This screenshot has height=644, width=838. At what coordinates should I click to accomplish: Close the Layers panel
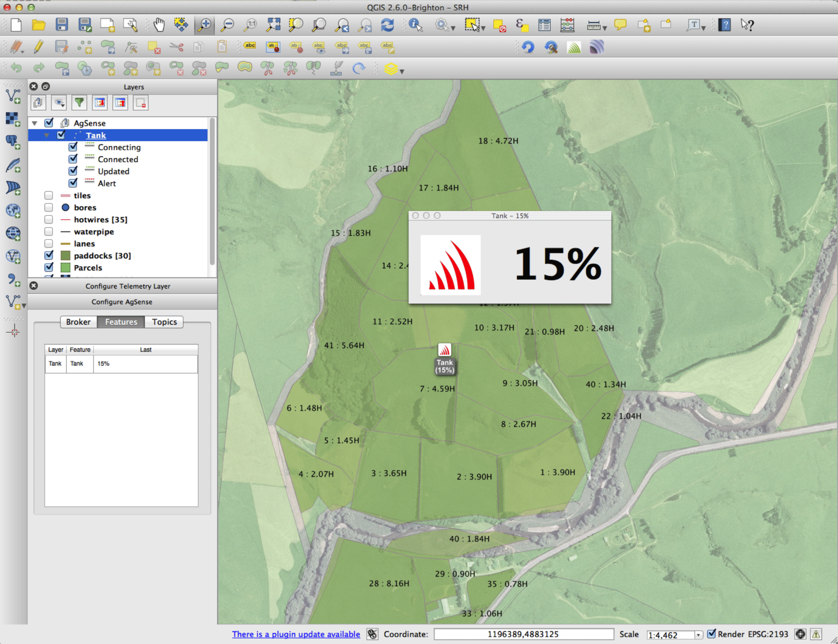tap(34, 86)
